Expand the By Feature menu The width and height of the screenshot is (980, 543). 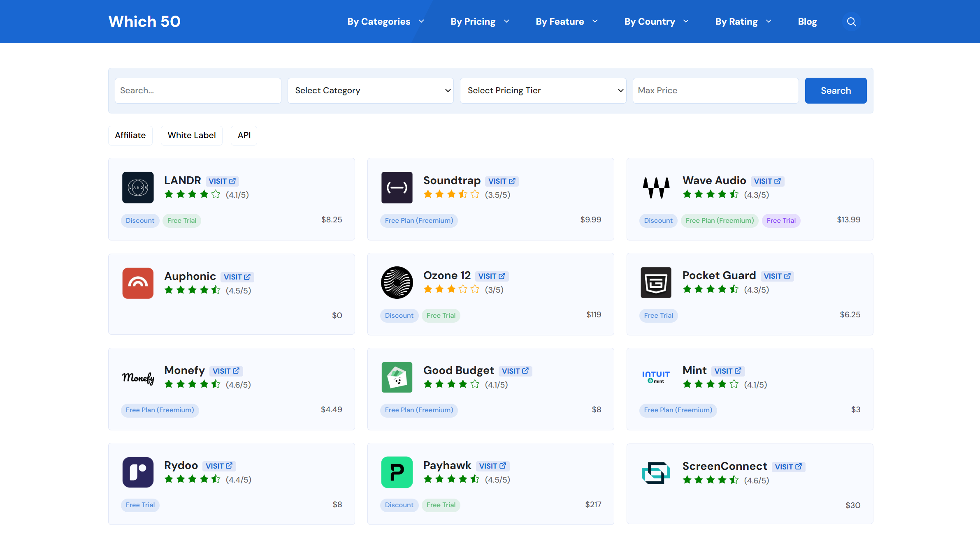[x=567, y=22]
